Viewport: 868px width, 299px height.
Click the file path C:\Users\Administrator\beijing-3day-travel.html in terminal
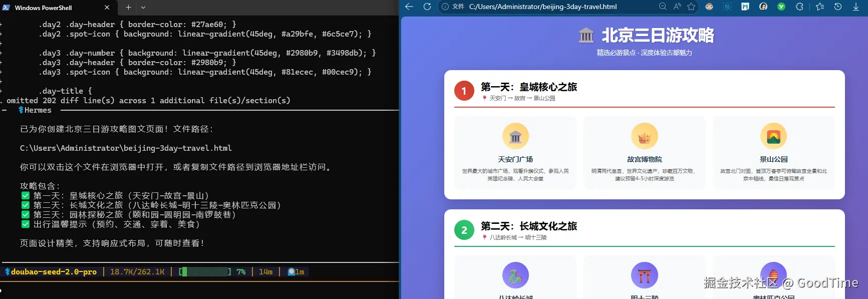126,148
